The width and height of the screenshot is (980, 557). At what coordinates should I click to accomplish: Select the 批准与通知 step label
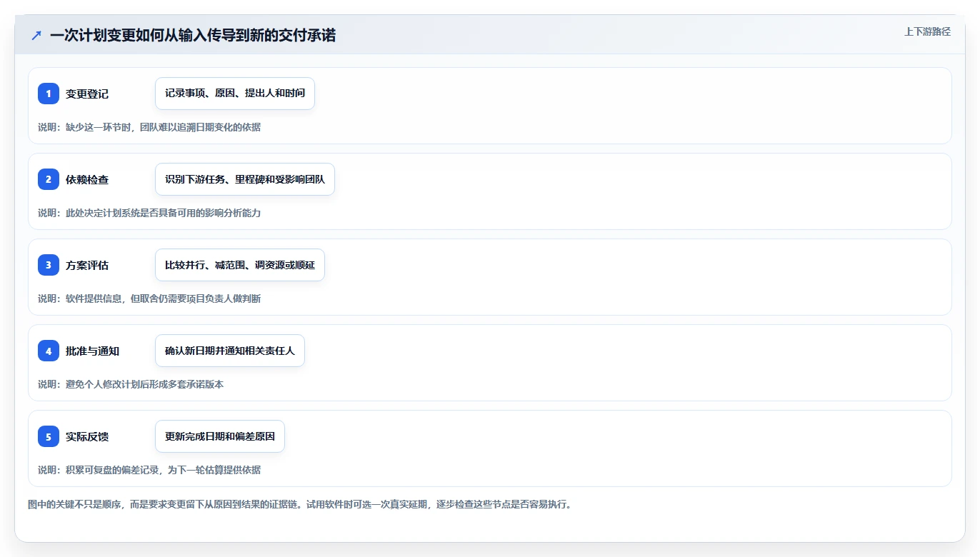pyautogui.click(x=92, y=351)
